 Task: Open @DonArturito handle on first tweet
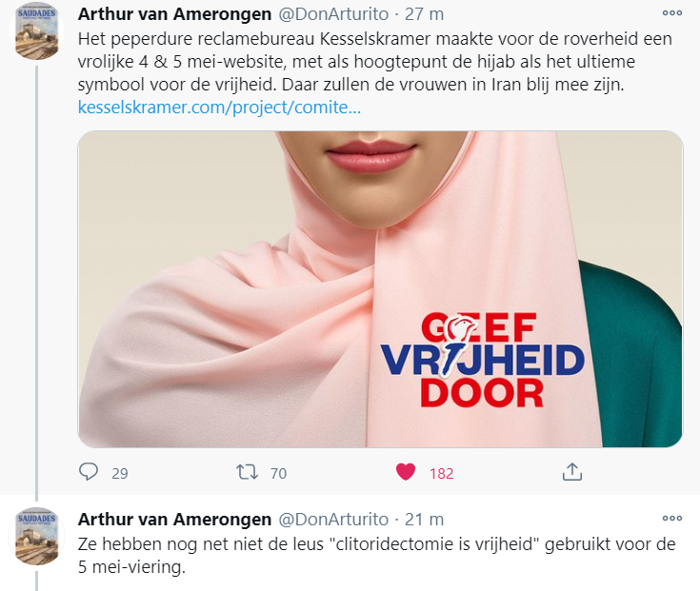[x=333, y=14]
